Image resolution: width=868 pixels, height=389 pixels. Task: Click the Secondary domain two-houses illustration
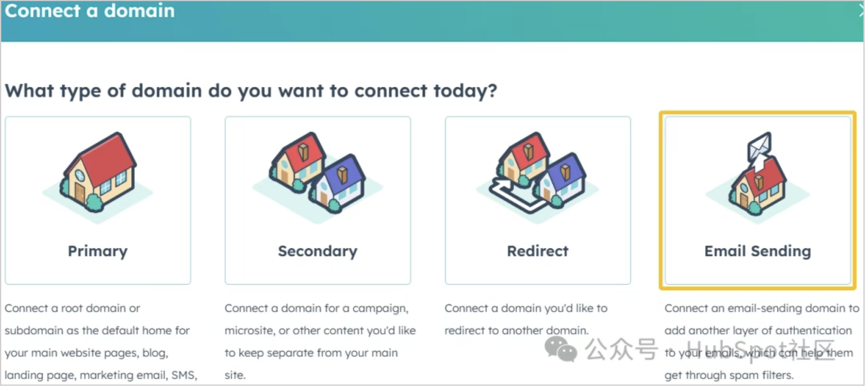[x=317, y=174]
